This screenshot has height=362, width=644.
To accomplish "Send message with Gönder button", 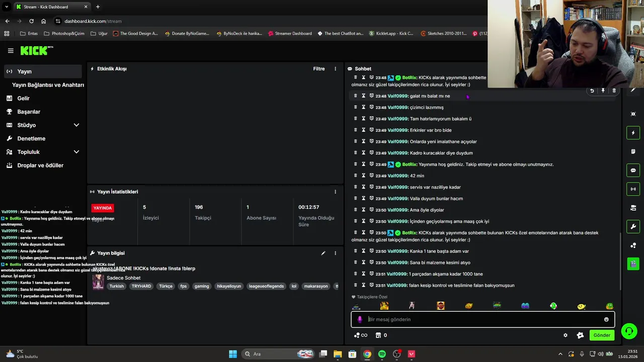I will tap(602, 335).
